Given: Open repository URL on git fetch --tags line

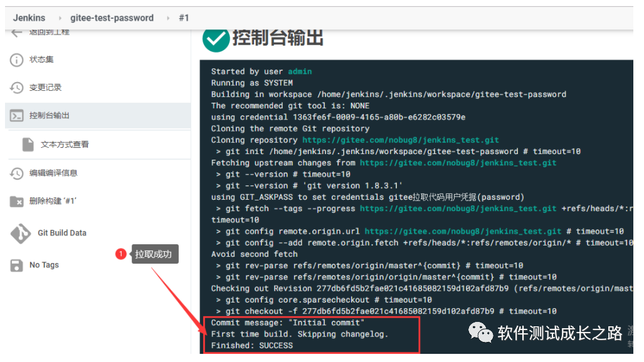Looking at the screenshot, I should click(x=458, y=209).
